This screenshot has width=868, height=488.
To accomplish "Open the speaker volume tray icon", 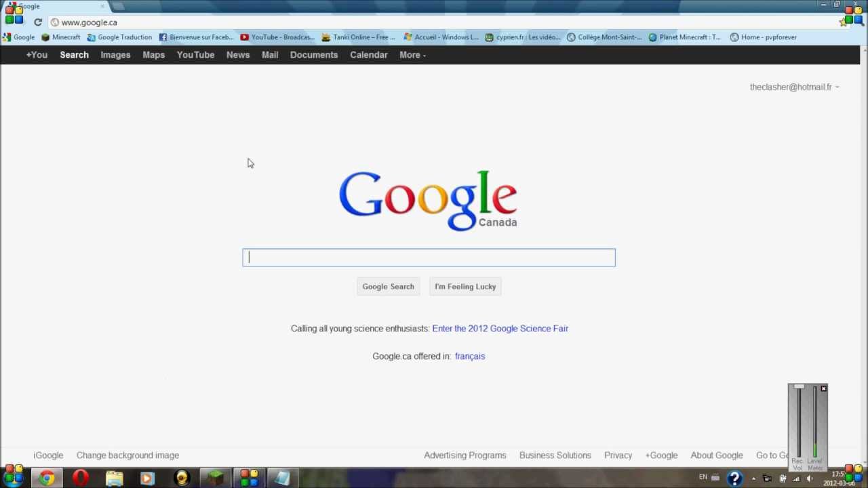I will point(810,479).
